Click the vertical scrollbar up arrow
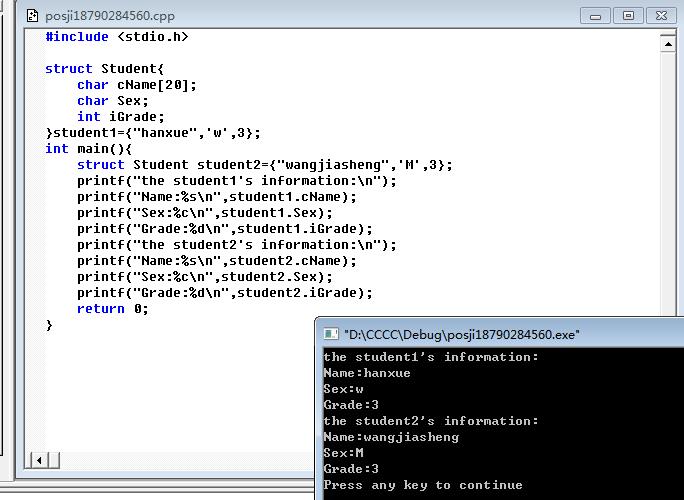Viewport: 684px width, 500px height. [668, 44]
